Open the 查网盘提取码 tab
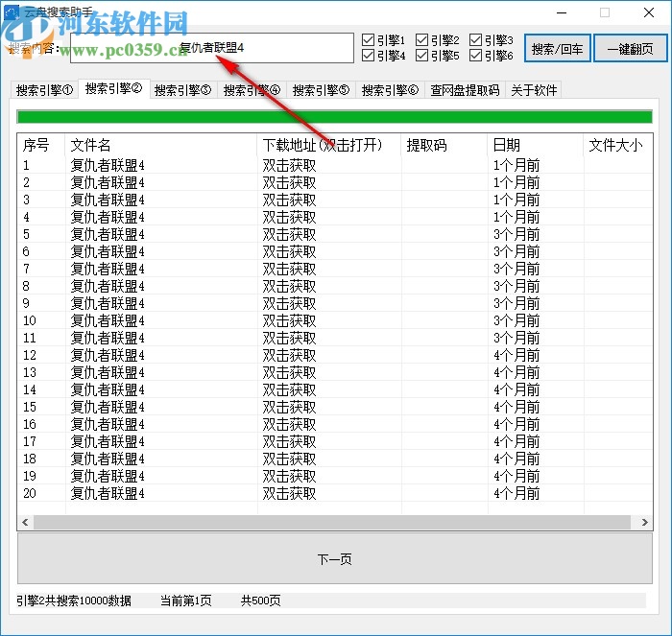 pos(465,90)
